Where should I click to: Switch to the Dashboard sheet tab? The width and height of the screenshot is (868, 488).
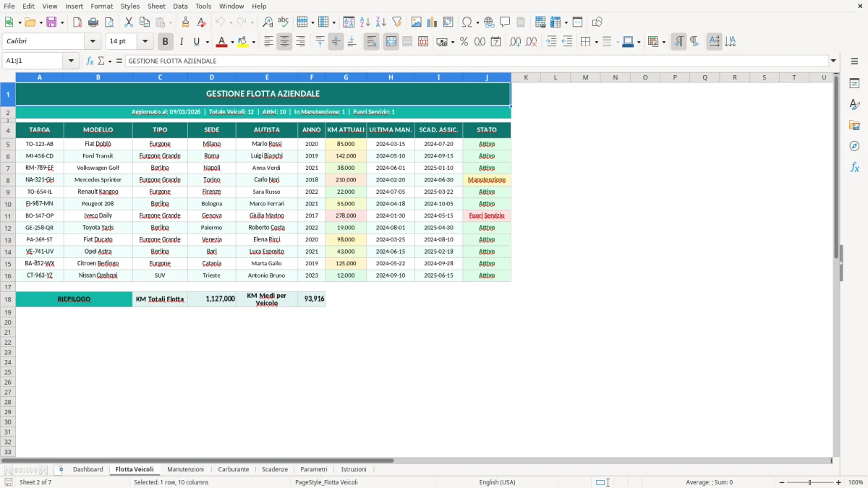click(88, 469)
